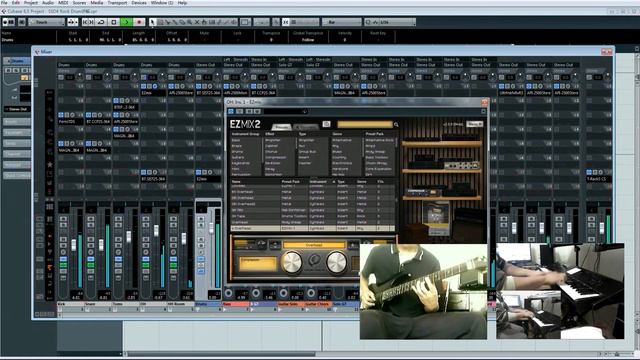Toggle the power button of the FerricTDS insert
The height and width of the screenshot is (360, 640).
61,115
